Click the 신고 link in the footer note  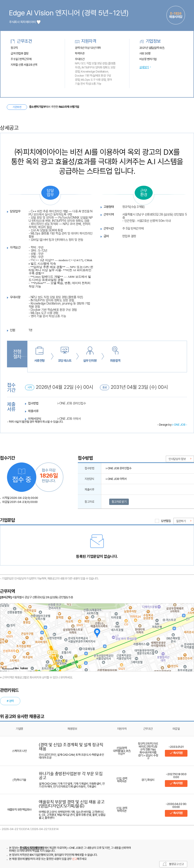pos(74,859)
